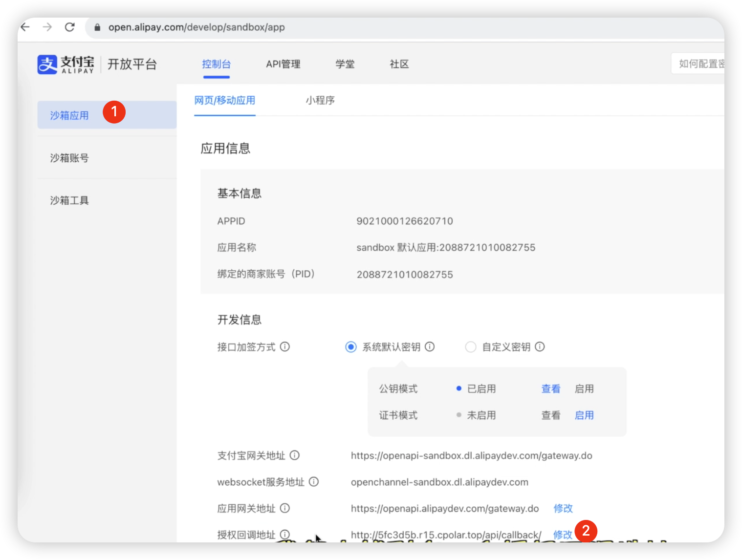Click the browser URL address bar
The height and width of the screenshot is (560, 742).
(406, 27)
